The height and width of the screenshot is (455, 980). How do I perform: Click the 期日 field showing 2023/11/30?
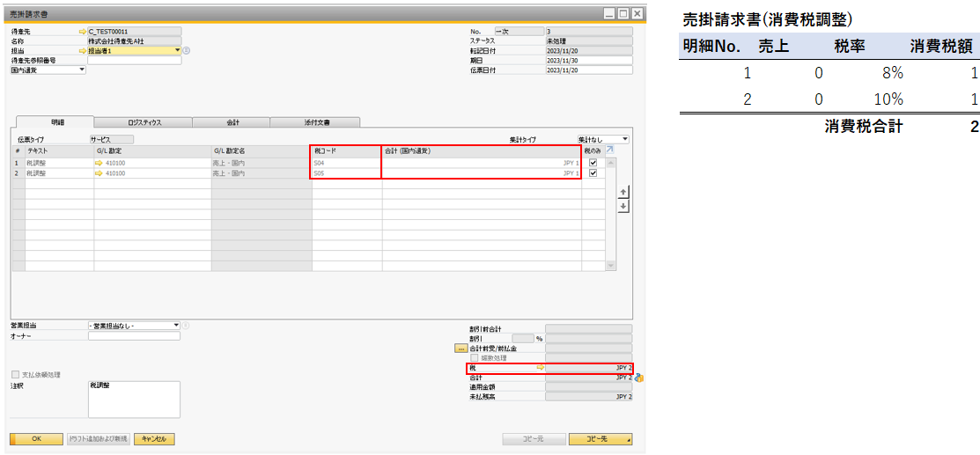(x=588, y=61)
